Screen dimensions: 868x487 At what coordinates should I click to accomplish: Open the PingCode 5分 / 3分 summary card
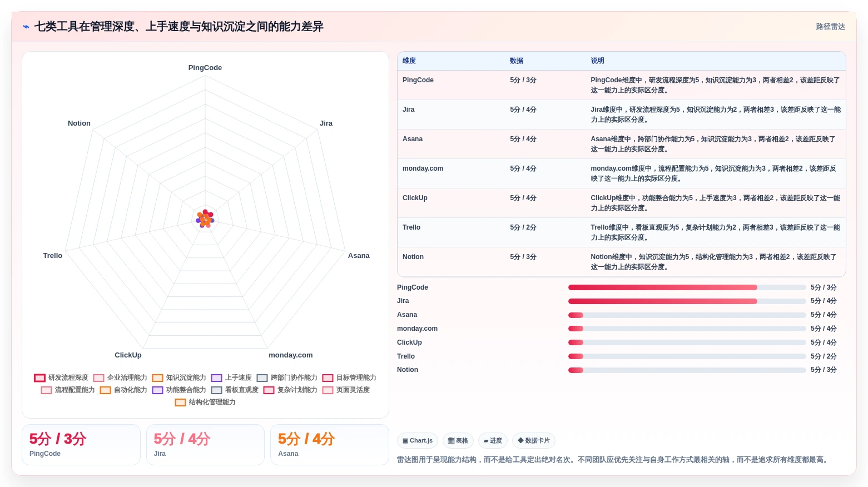click(x=81, y=445)
